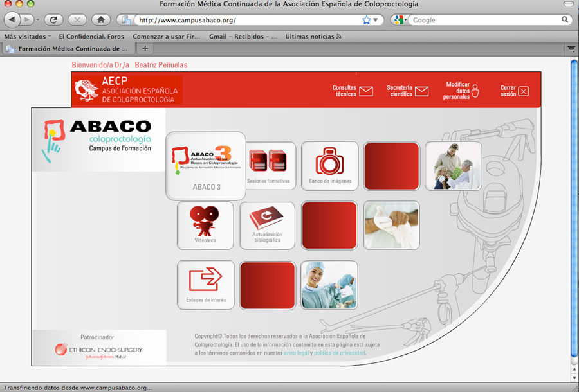
Task: Open the search engine selector dropdown
Action: pos(399,20)
